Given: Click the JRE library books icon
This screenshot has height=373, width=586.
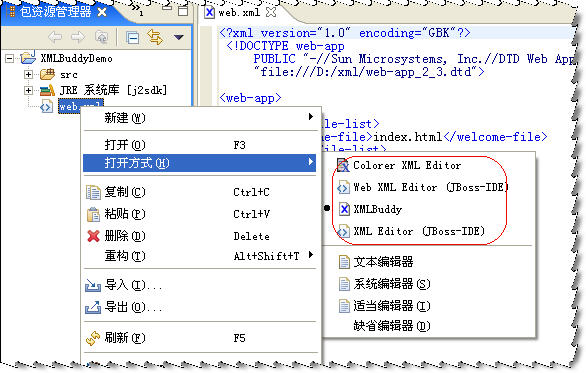Looking at the screenshot, I should coord(47,90).
